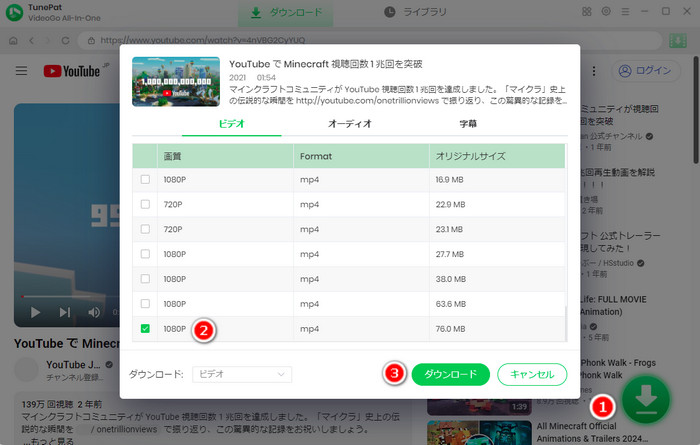700x445 pixels.
Task: Click the Minecraft video thumbnail in dialog
Action: pos(176,81)
